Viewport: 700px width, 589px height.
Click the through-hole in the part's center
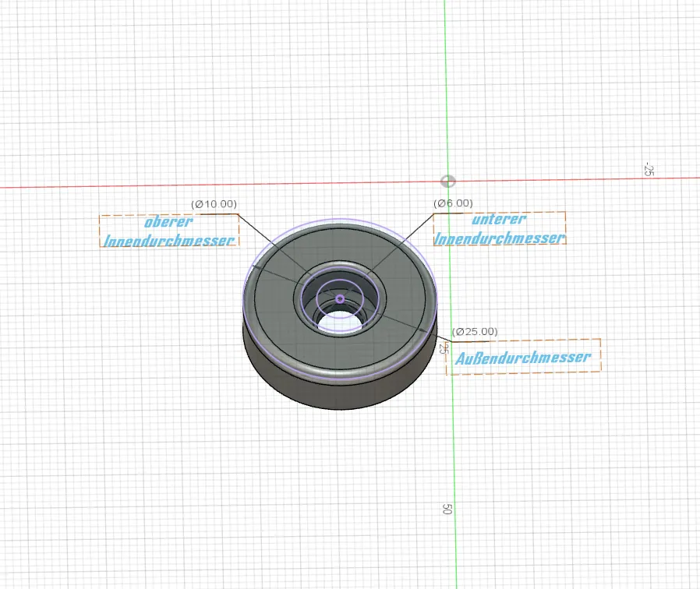[340, 321]
